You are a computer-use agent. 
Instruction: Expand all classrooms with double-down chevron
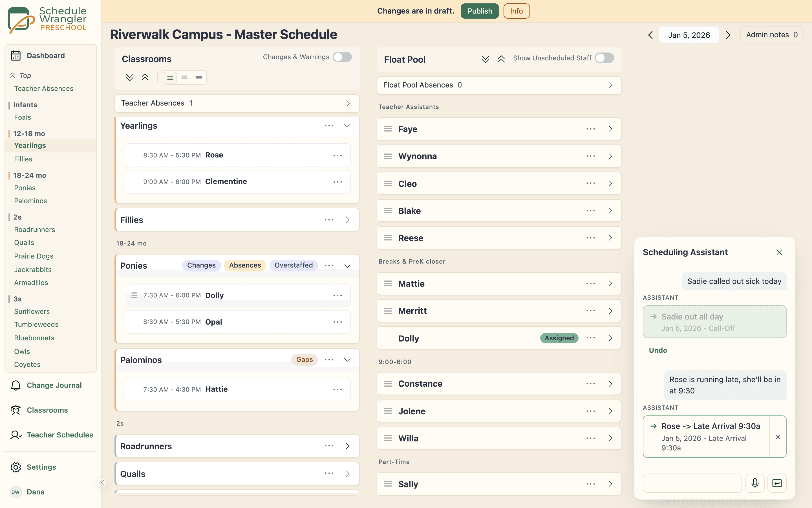point(129,78)
